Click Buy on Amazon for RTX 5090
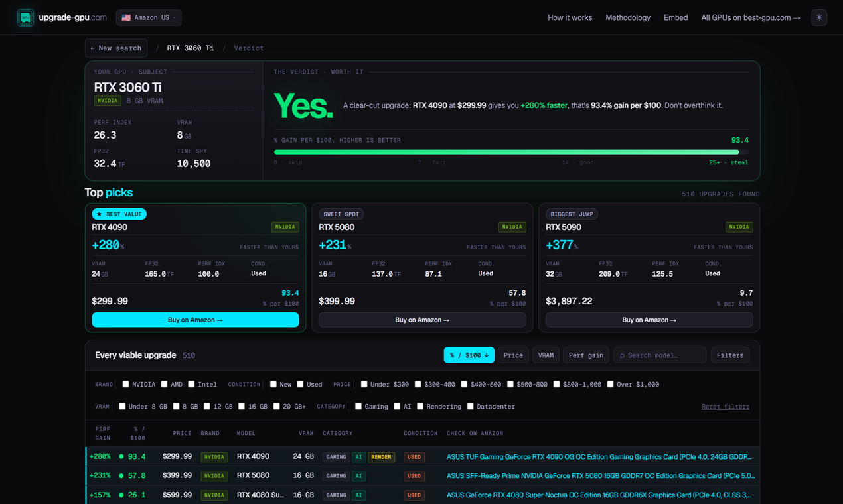The height and width of the screenshot is (504, 843). pos(649,320)
